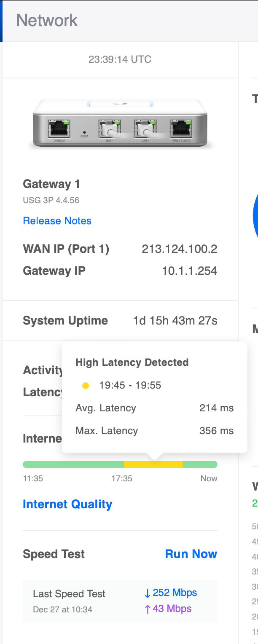Click the System Uptime value
The width and height of the screenshot is (258, 644).
(x=175, y=321)
